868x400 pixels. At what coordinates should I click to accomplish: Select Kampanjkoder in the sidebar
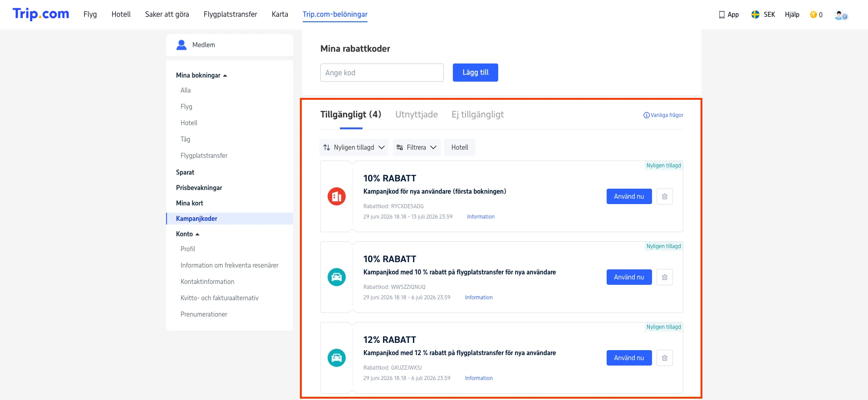coord(230,219)
